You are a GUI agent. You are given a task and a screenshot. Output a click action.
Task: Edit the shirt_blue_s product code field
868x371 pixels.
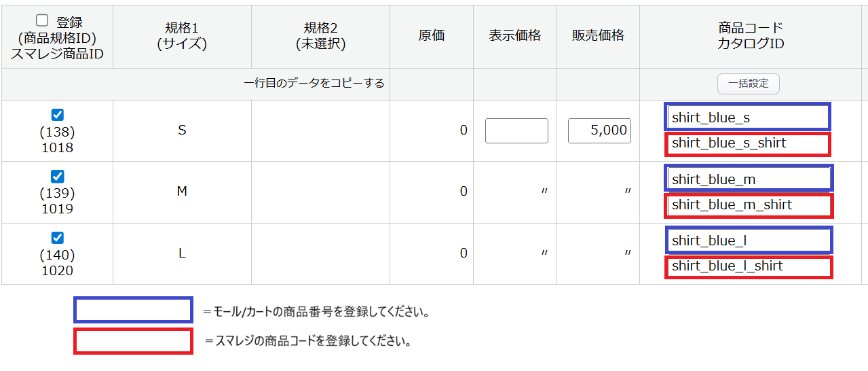748,118
